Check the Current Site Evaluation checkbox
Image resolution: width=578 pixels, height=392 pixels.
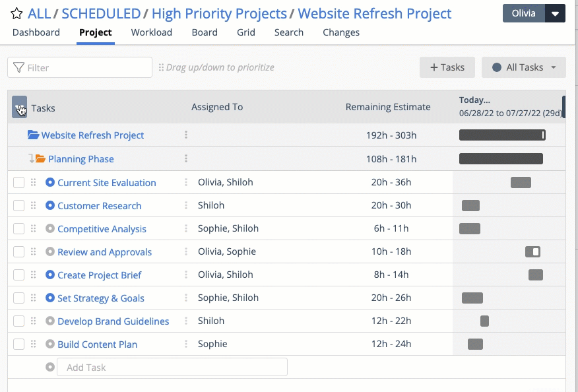(x=18, y=183)
